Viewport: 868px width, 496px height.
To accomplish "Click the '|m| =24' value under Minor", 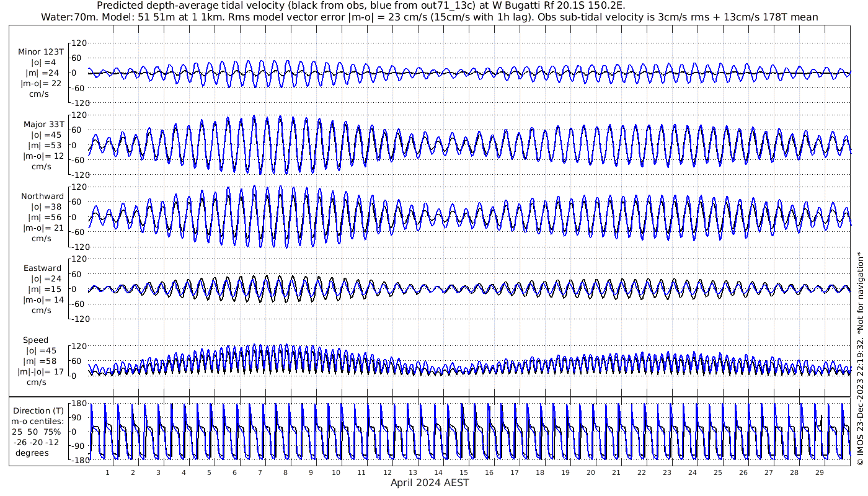I will (x=43, y=73).
